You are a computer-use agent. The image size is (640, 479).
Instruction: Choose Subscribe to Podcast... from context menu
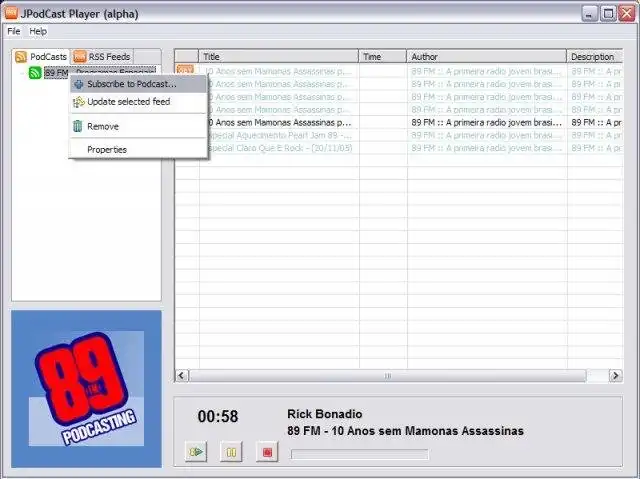pyautogui.click(x=138, y=84)
